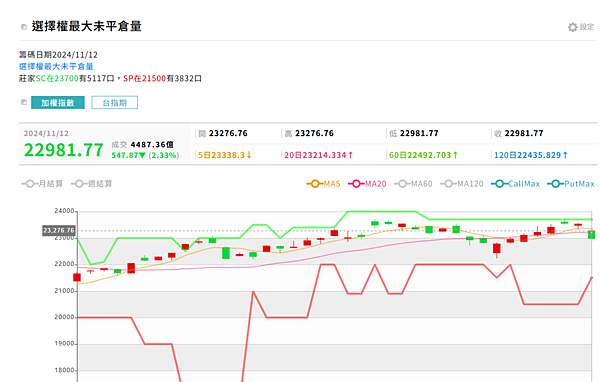Click the 22000 y-axis label
The height and width of the screenshot is (382, 600).
64,264
